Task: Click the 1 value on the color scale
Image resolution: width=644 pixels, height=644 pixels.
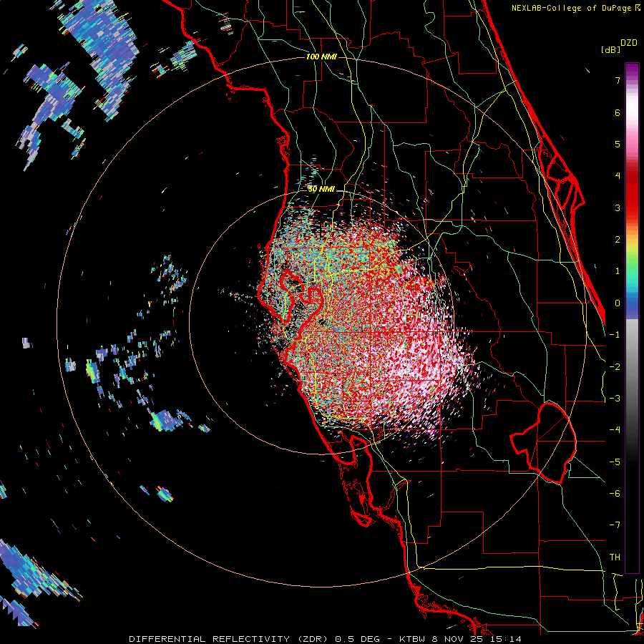Action: [618, 271]
